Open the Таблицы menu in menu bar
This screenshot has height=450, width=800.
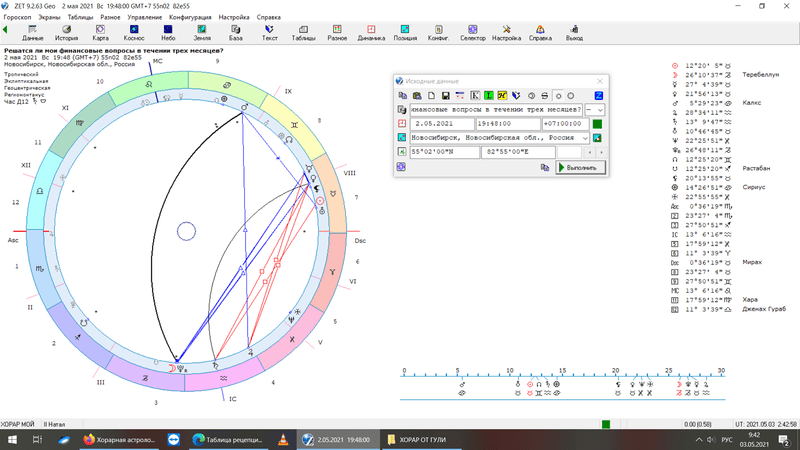tap(82, 18)
